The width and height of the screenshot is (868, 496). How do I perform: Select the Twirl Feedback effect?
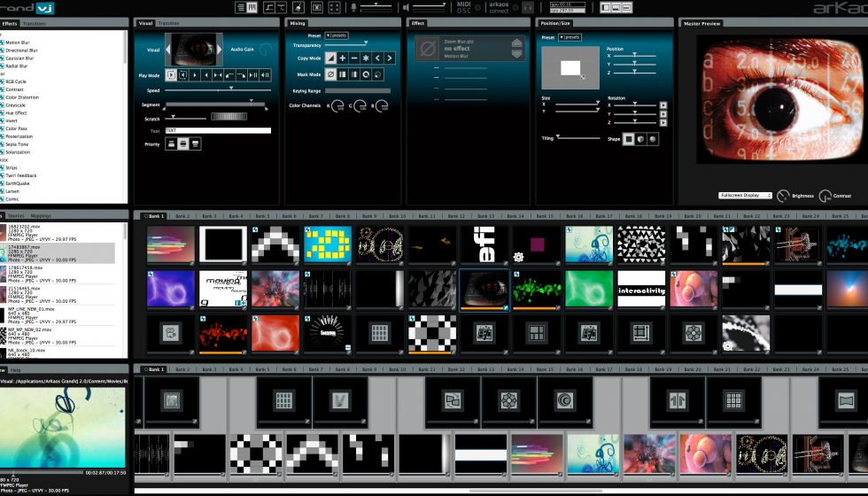[x=21, y=175]
